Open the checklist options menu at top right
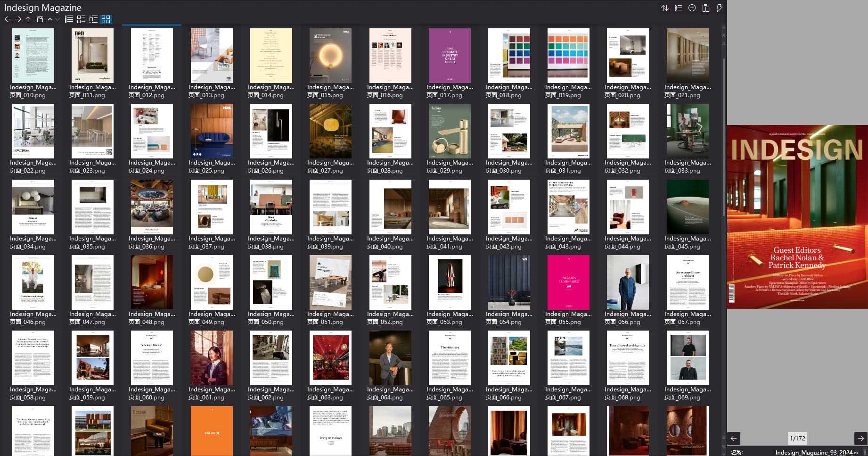 pyautogui.click(x=678, y=8)
